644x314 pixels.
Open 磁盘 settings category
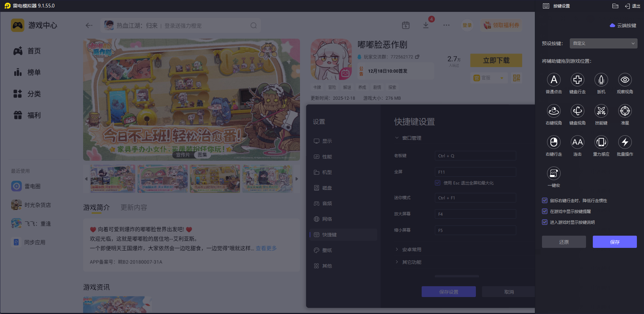pyautogui.click(x=343, y=188)
